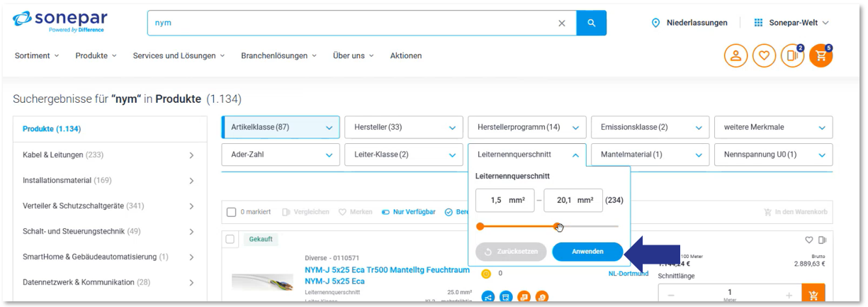
Task: Open the Mantelmaterial (1) filter dropdown
Action: (650, 155)
